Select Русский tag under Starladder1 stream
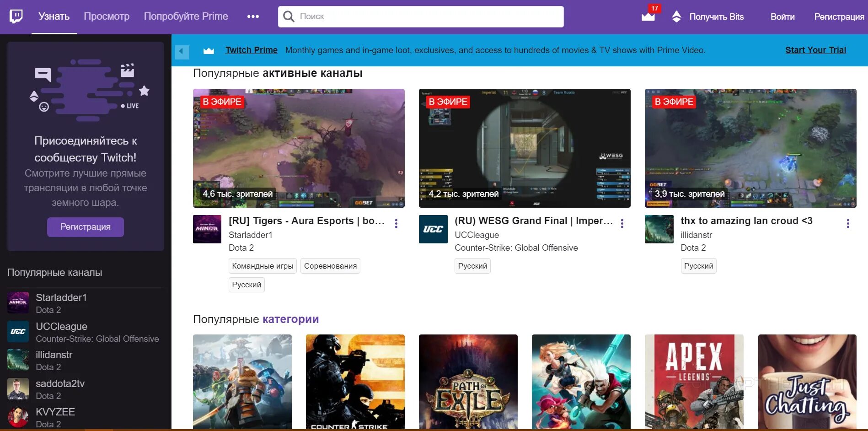The image size is (868, 431). (x=246, y=285)
